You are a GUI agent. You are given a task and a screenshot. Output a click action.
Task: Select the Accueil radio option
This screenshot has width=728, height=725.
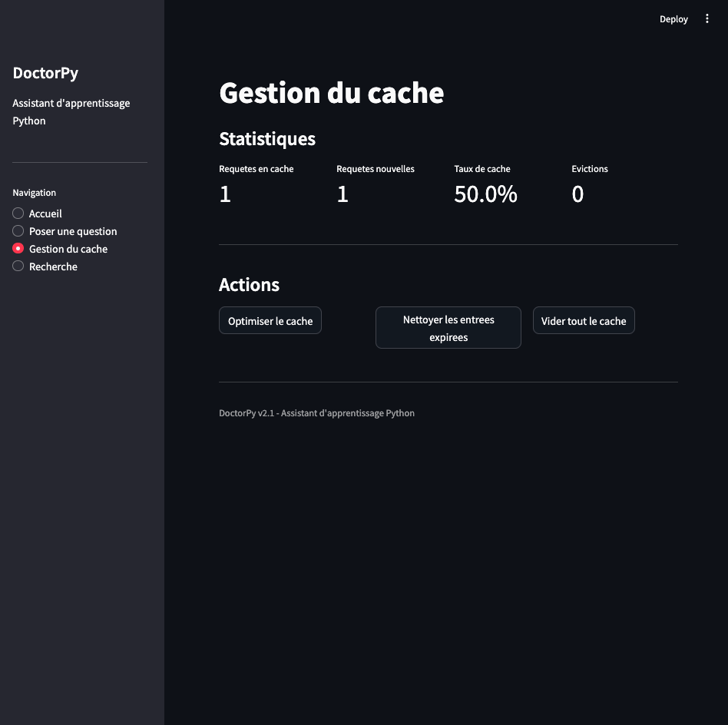tap(37, 214)
